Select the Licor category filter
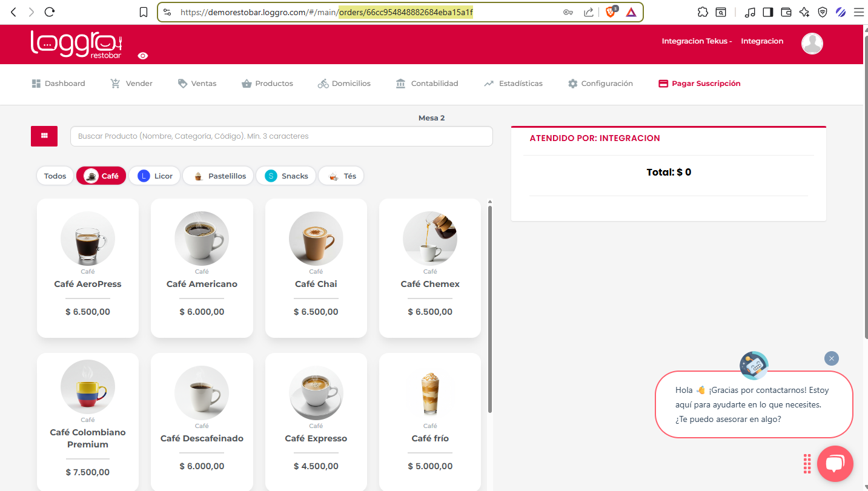Image resolution: width=868 pixels, height=491 pixels. [154, 176]
